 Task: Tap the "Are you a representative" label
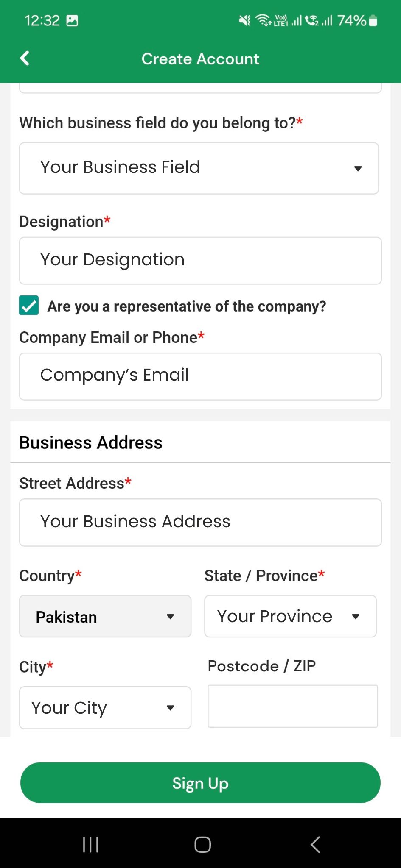(x=187, y=306)
